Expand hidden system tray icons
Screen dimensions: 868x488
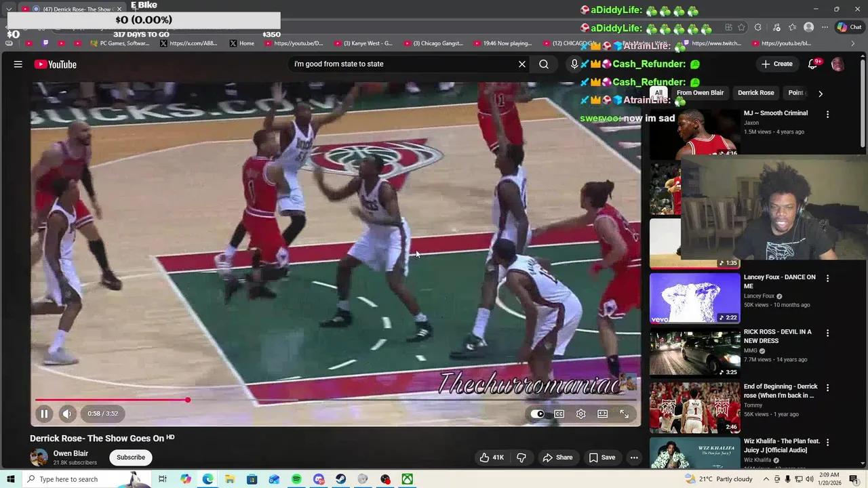pos(765,479)
